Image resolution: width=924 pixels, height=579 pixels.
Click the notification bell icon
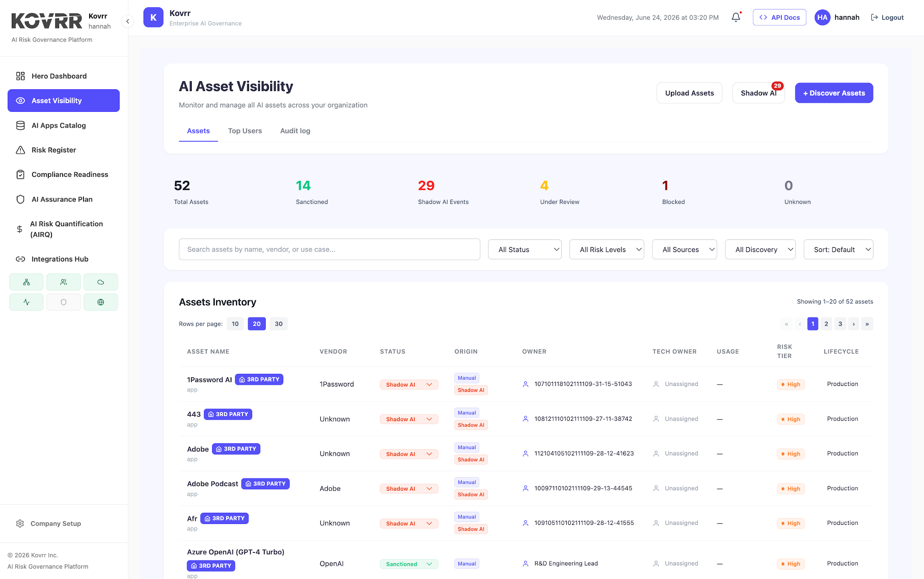[736, 17]
